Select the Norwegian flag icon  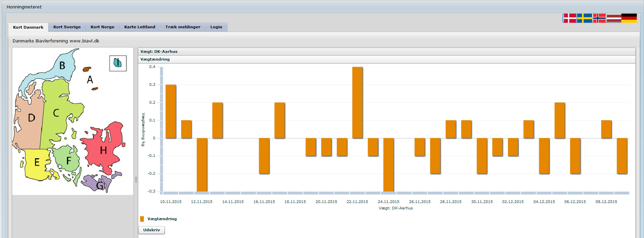[599, 18]
